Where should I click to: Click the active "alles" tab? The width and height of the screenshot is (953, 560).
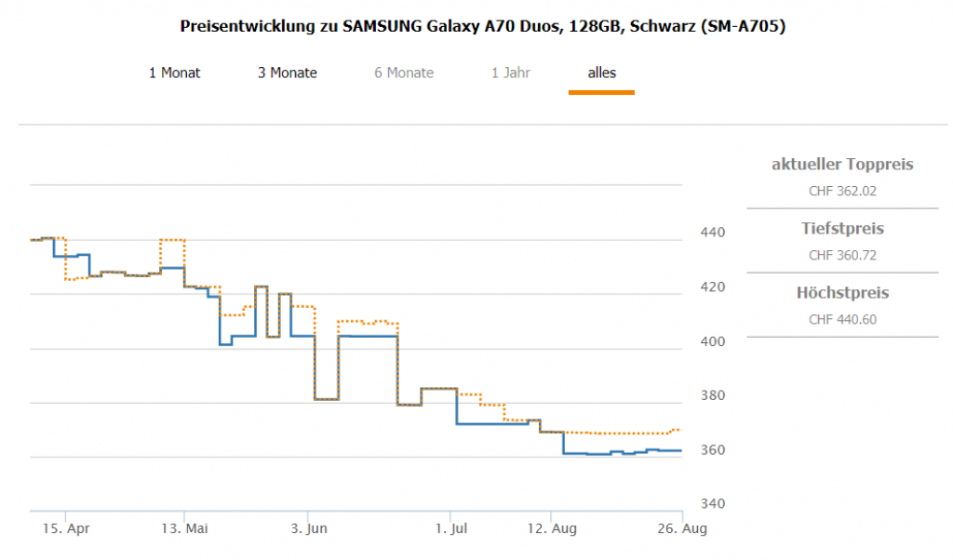[601, 73]
